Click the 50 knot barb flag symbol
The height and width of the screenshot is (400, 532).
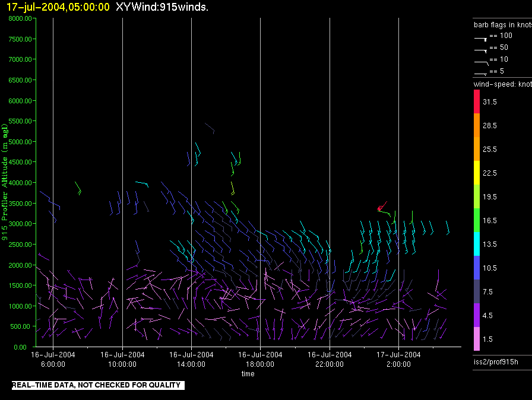coord(480,51)
